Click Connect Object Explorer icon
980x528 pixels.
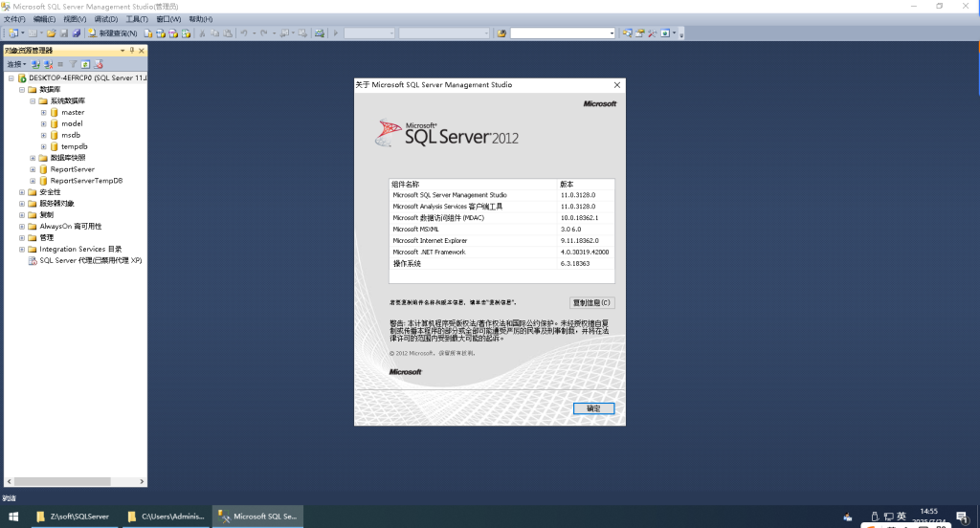point(35,64)
